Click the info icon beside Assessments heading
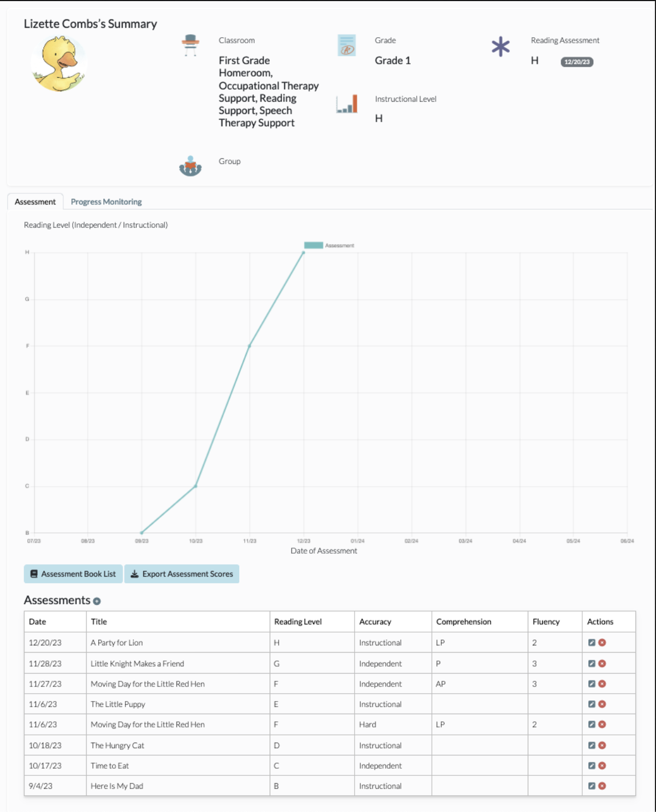The height and width of the screenshot is (812, 656). click(97, 601)
